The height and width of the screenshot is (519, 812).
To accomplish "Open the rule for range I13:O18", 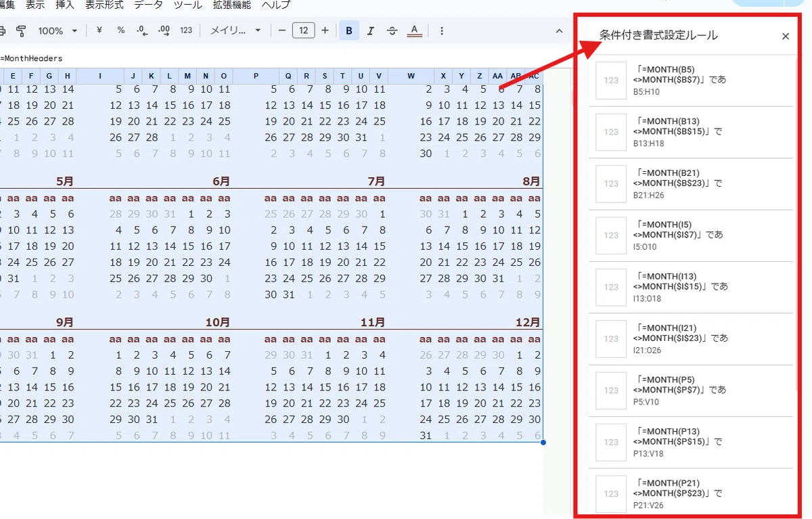I will click(x=691, y=287).
